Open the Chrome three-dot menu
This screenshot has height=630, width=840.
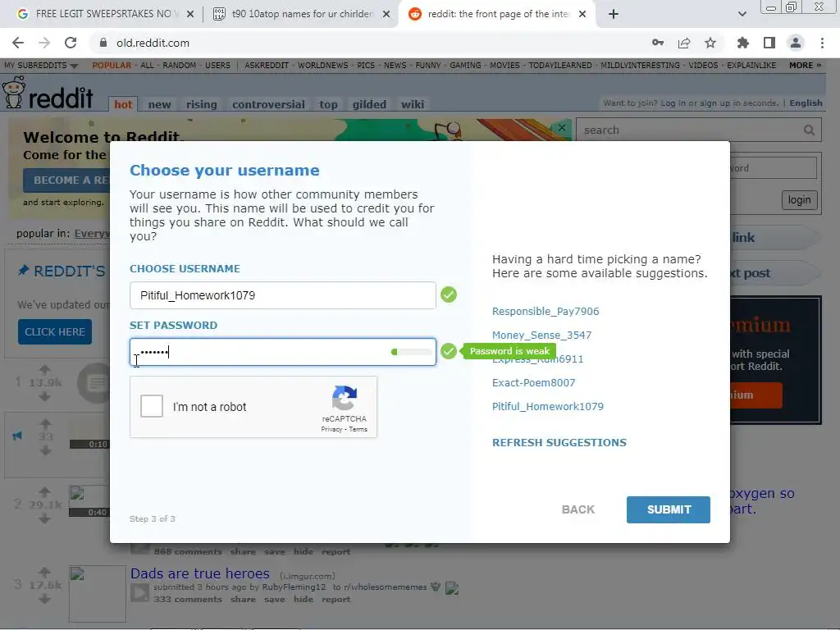pyautogui.click(x=822, y=43)
